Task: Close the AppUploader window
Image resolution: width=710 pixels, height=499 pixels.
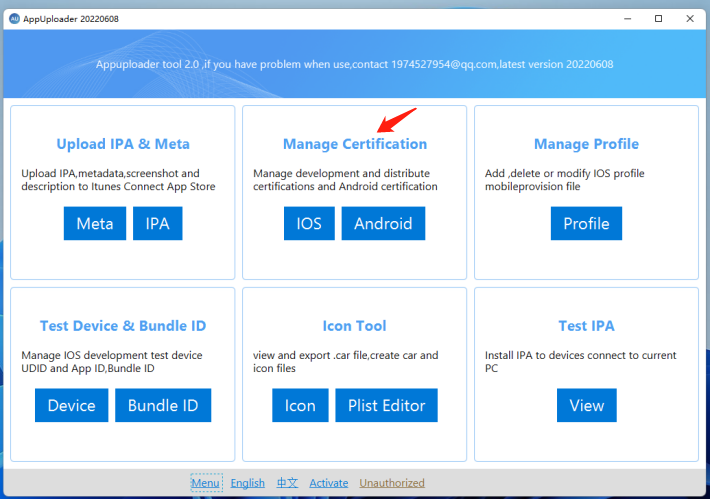Action: tap(690, 19)
